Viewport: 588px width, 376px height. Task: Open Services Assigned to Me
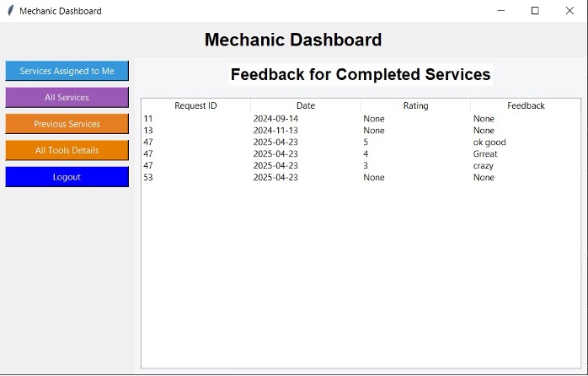pos(67,71)
